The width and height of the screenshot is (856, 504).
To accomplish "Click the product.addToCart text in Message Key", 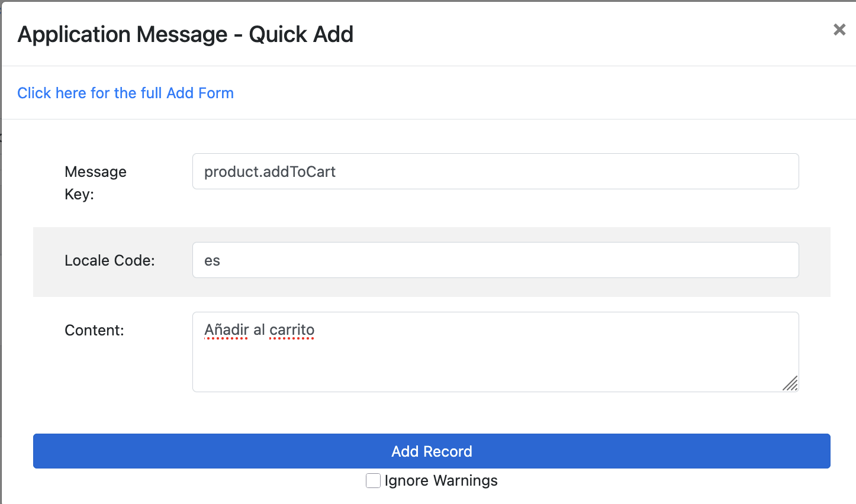I will pyautogui.click(x=269, y=172).
